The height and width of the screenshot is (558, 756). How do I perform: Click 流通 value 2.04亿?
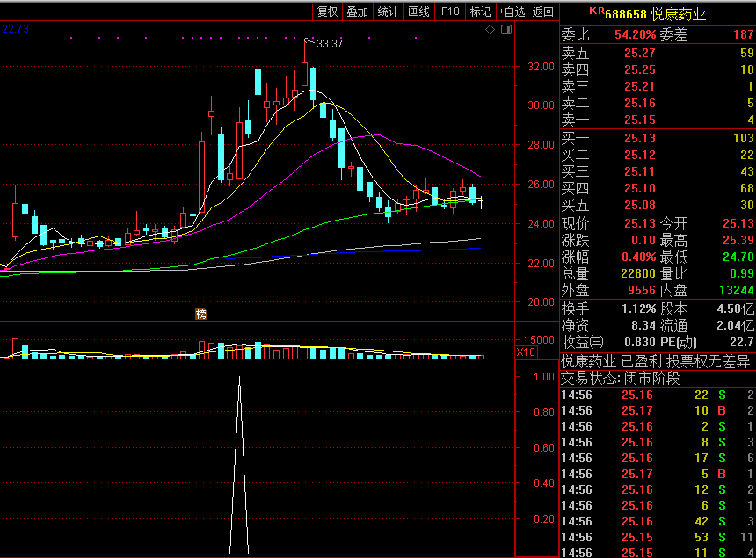click(x=735, y=326)
